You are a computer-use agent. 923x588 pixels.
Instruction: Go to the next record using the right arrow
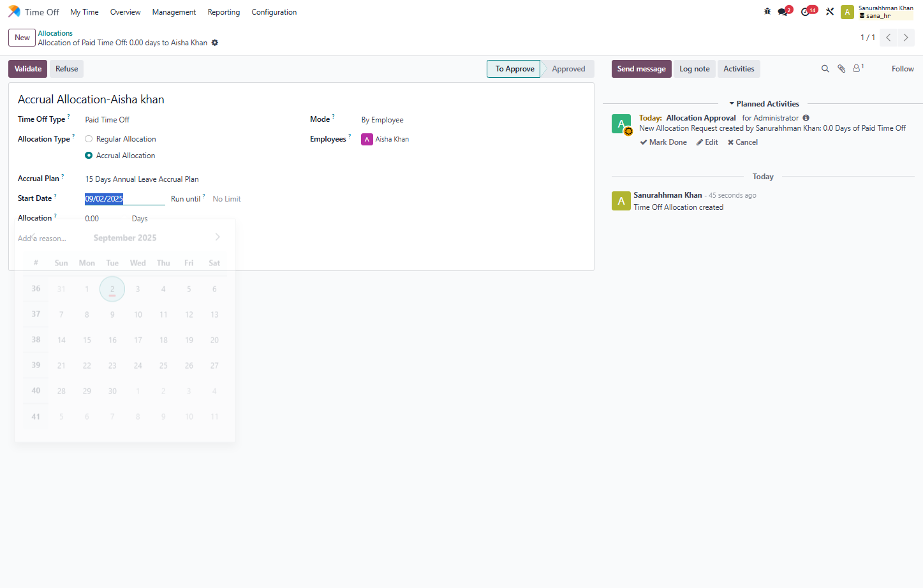tap(906, 38)
